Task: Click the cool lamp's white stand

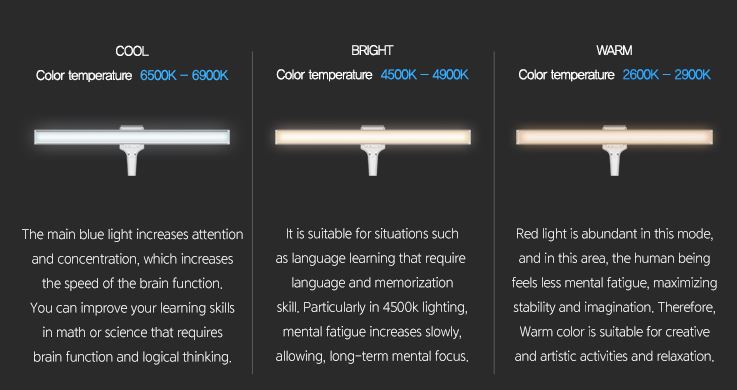Action: (x=132, y=160)
